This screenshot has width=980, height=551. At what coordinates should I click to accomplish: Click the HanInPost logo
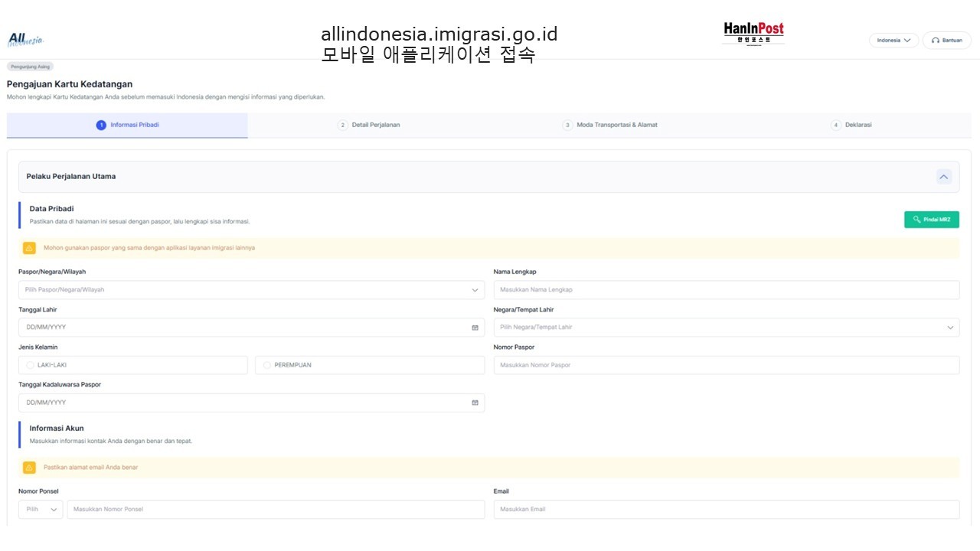point(753,33)
